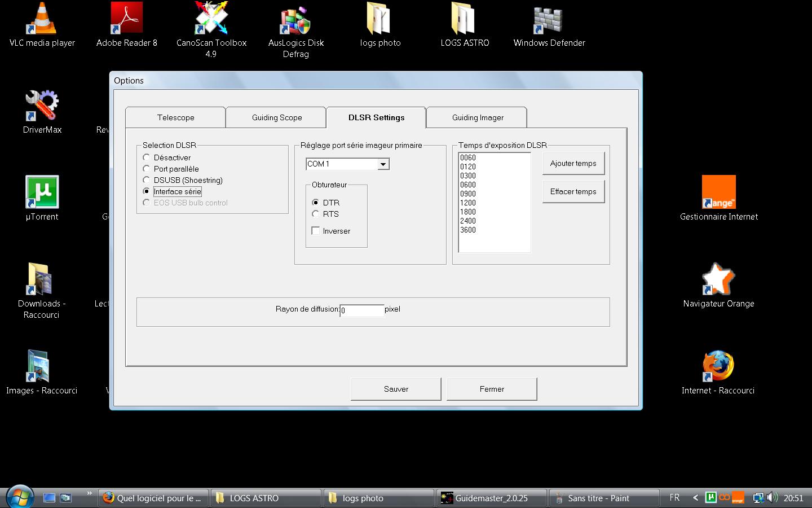Open Firefox Internet - Raccourci icon
The width and height of the screenshot is (812, 508).
(718, 373)
